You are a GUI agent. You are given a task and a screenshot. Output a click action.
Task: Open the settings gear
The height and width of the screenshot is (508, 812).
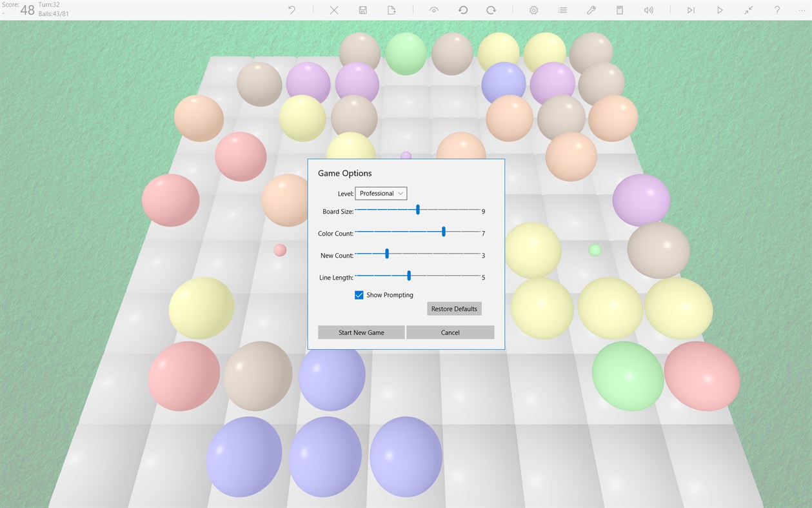(533, 10)
